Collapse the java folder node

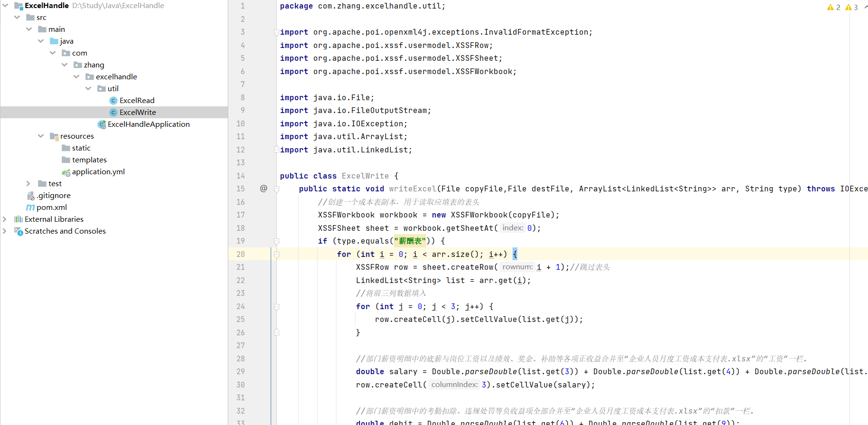click(41, 41)
